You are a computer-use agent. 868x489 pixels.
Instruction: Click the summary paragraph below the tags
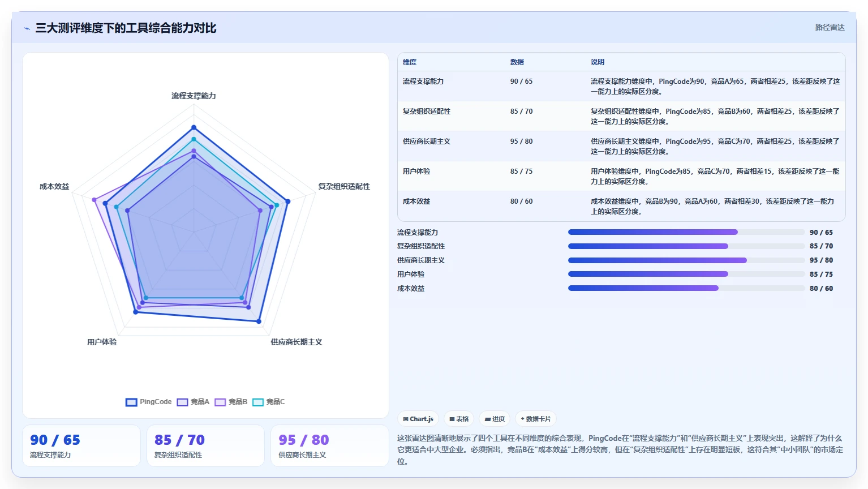[620, 450]
